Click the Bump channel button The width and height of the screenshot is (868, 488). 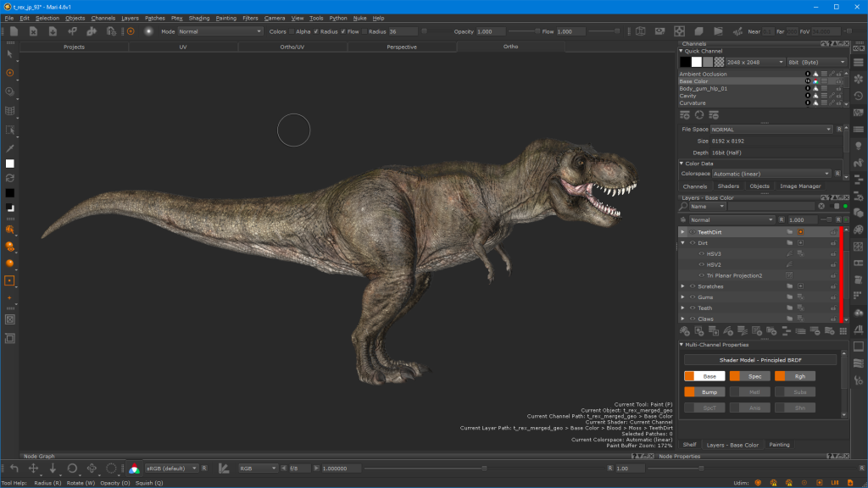(x=704, y=392)
